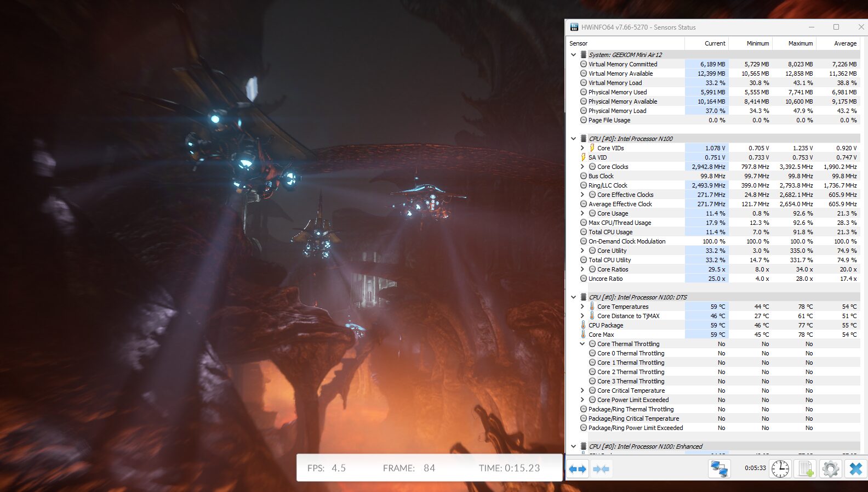Viewport: 868px width, 492px height.
Task: Collapse the Intel Processor N100: DTS group
Action: pos(573,297)
